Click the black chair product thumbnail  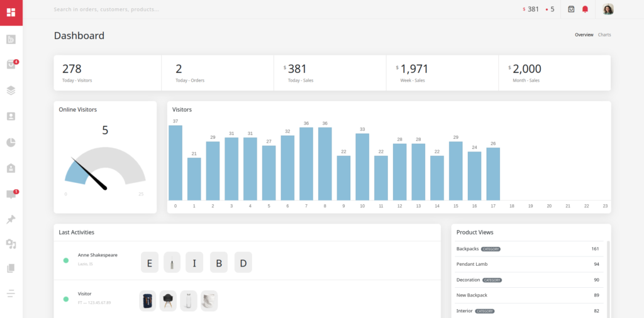click(x=168, y=300)
